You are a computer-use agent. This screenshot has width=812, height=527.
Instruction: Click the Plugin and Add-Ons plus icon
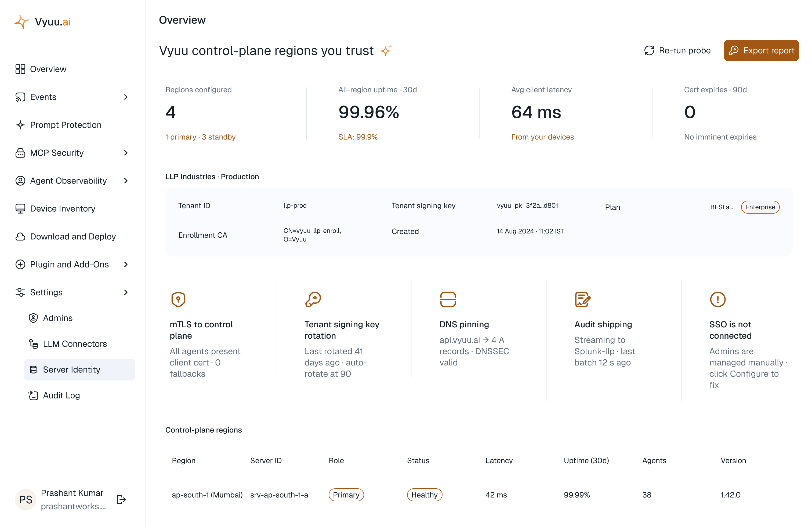pyautogui.click(x=20, y=265)
